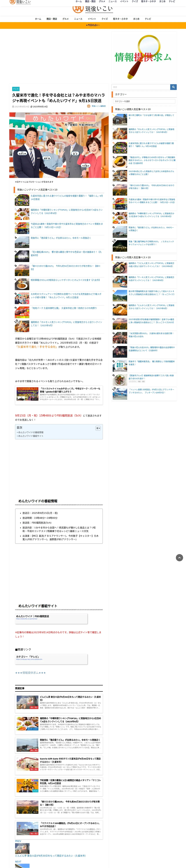Open the ホーム menu item
The width and height of the screenshot is (186, 868).
(x=38, y=19)
